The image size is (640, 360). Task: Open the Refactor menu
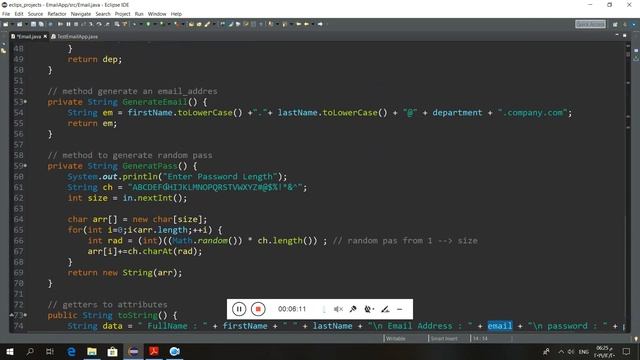(x=57, y=14)
